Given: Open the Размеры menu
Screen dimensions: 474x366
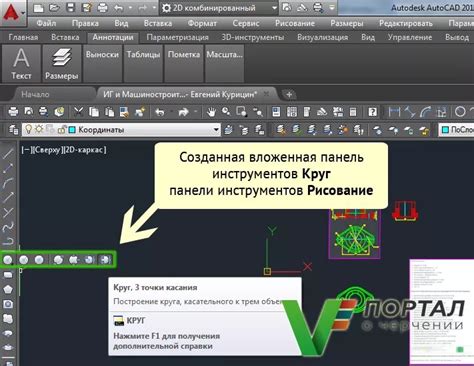Looking at the screenshot, I should coord(347,23).
